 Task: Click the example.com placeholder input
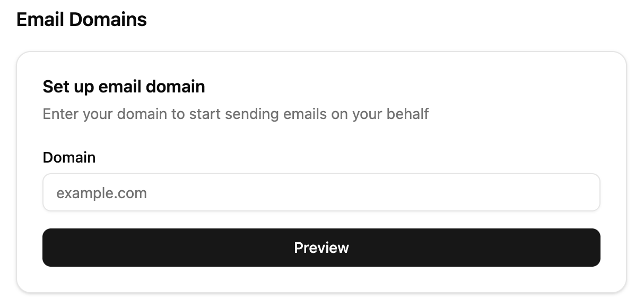[321, 192]
